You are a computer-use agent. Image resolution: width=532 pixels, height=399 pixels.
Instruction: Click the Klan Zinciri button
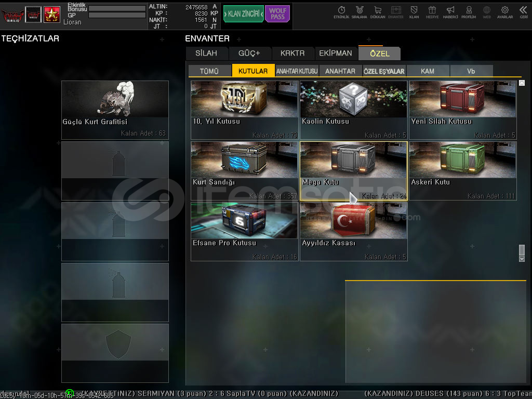(x=243, y=14)
